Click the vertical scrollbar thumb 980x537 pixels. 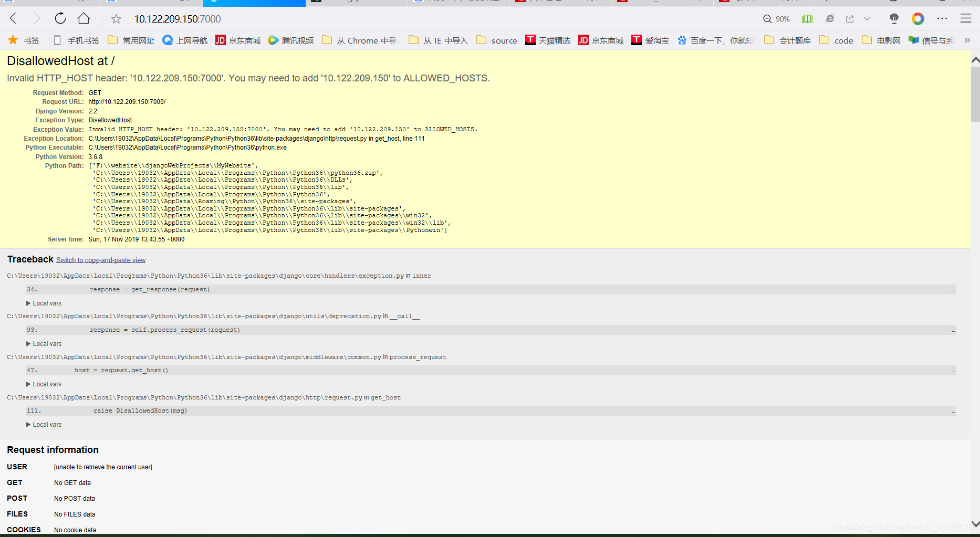point(975,93)
